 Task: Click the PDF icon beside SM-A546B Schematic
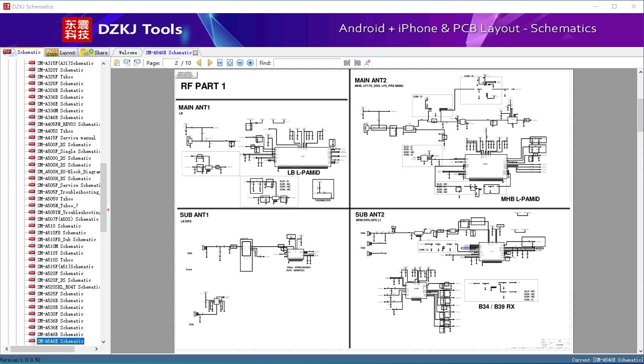(x=32, y=334)
